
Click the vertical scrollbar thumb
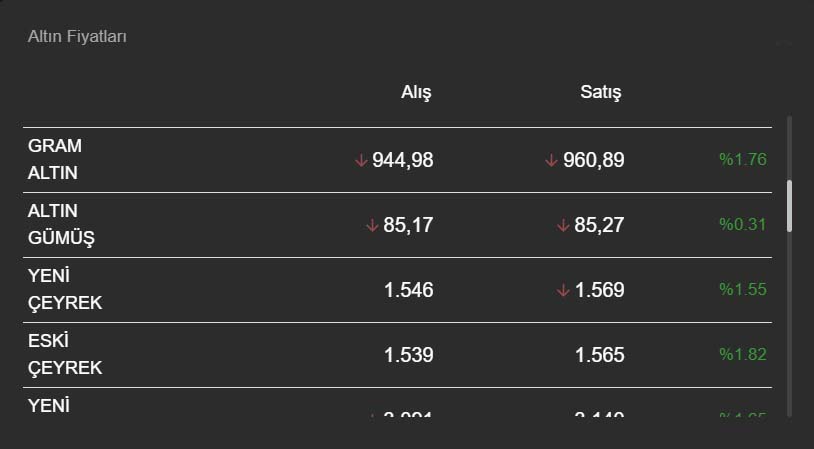click(x=790, y=206)
